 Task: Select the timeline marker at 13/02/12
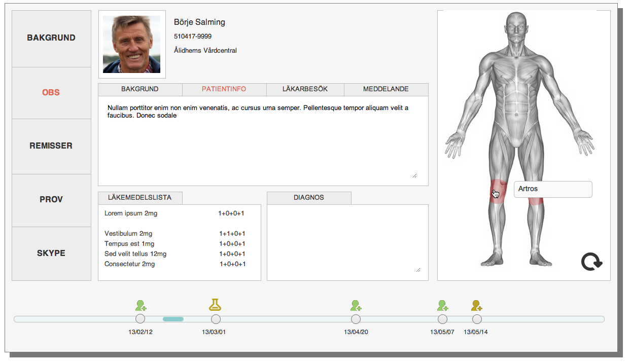click(141, 319)
